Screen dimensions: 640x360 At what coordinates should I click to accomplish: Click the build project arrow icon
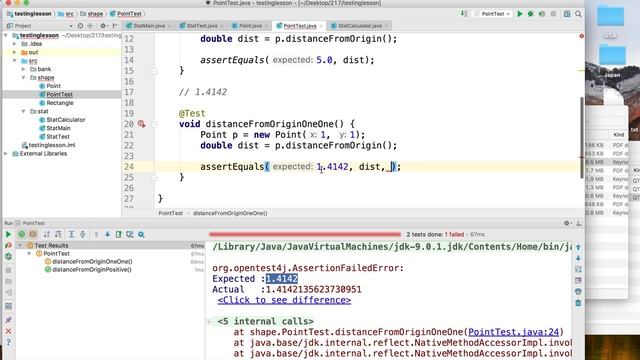(x=464, y=14)
